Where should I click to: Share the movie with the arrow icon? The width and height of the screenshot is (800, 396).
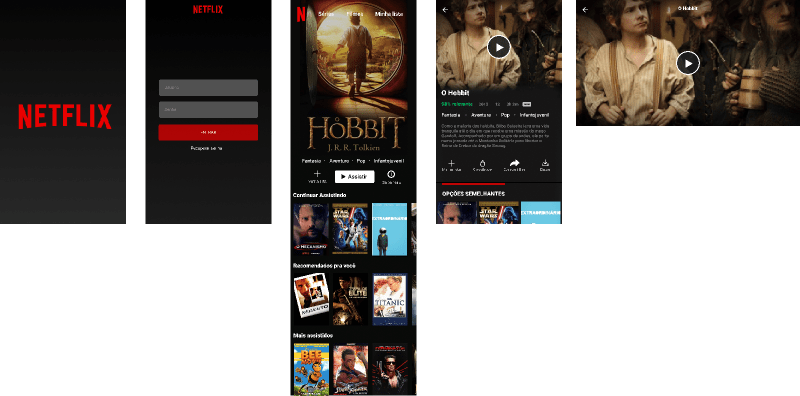click(514, 163)
